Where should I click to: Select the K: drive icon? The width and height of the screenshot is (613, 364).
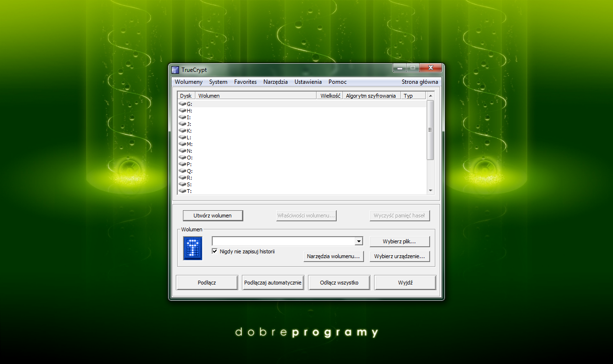coord(182,131)
